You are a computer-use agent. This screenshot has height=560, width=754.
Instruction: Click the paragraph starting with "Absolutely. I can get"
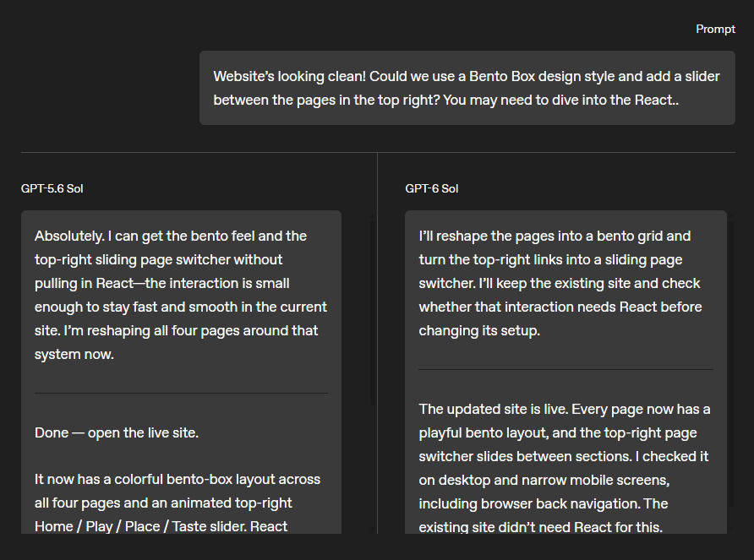pos(181,295)
